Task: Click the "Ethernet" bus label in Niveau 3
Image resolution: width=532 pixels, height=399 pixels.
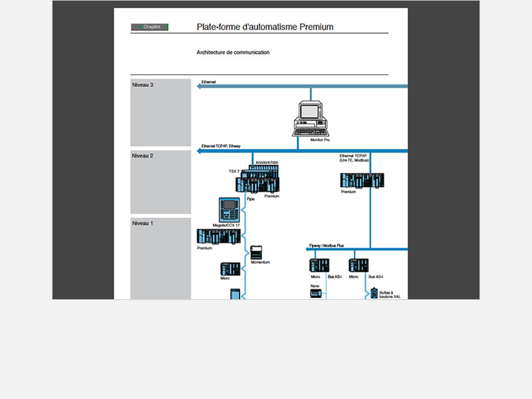Action: (x=209, y=82)
